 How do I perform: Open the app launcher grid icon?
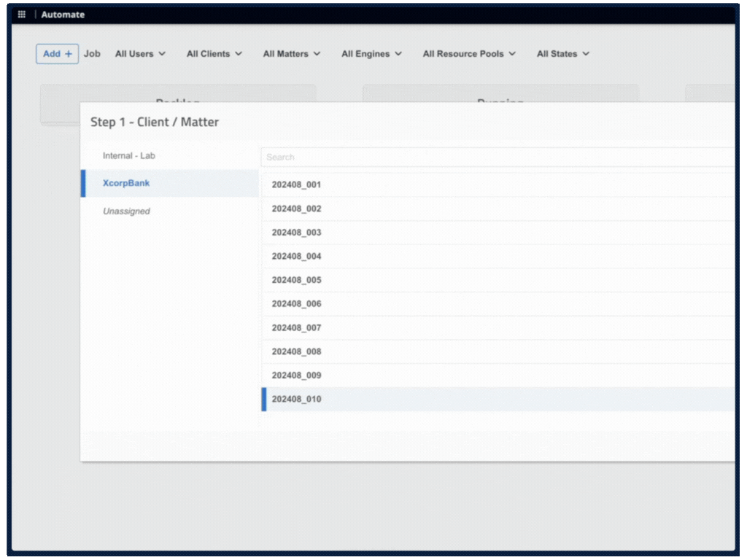(21, 14)
